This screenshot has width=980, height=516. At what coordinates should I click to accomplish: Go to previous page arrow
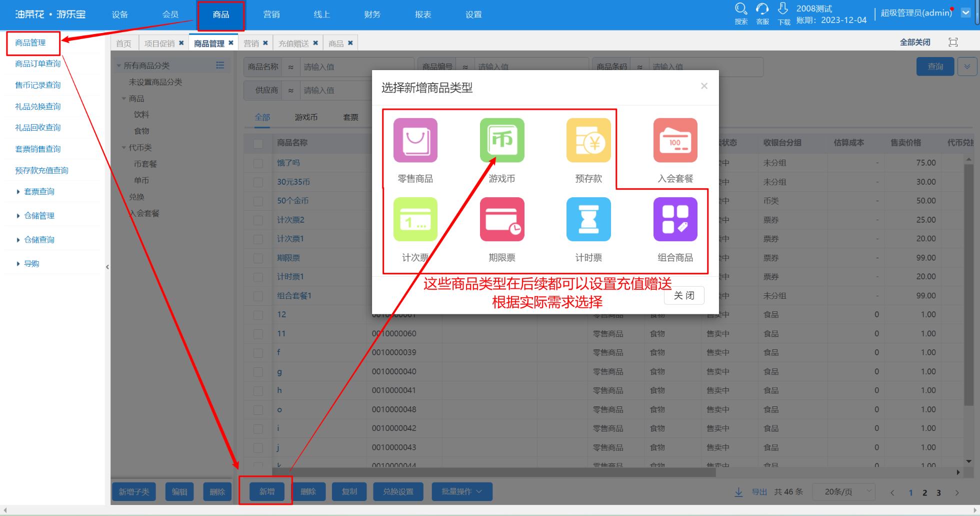pos(892,493)
